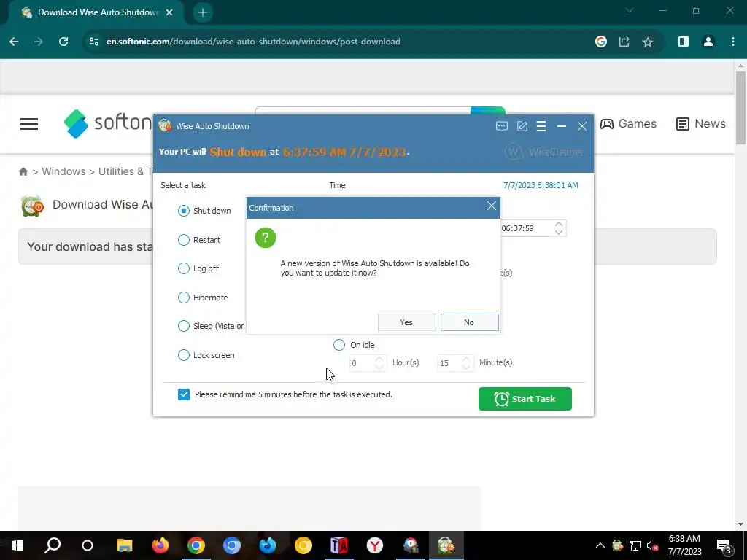The height and width of the screenshot is (560, 747).
Task: Open the Chrome three-dot menu
Action: point(732,42)
